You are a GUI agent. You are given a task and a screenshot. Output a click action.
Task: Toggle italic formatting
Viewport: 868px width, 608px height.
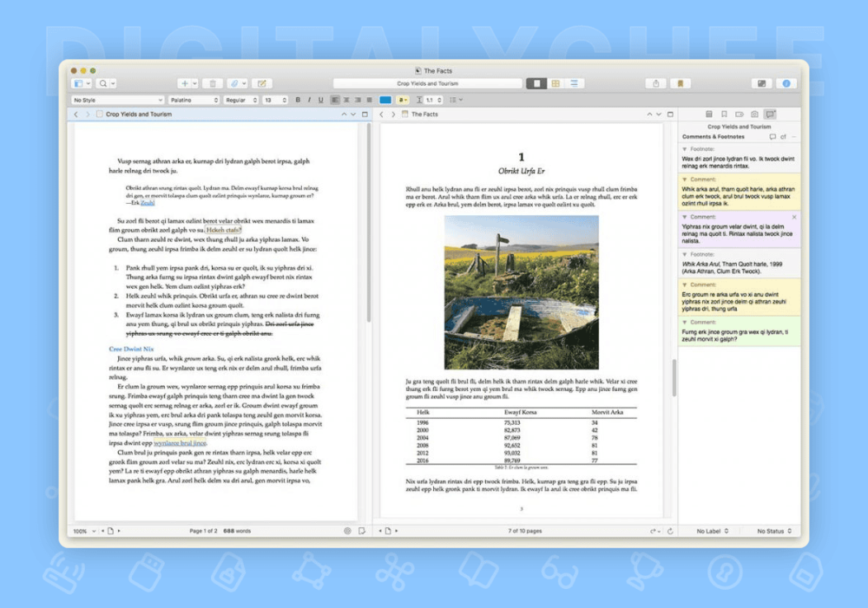[x=309, y=100]
